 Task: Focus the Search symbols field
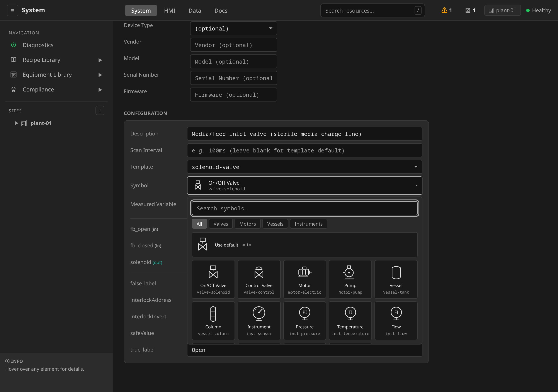(x=305, y=208)
